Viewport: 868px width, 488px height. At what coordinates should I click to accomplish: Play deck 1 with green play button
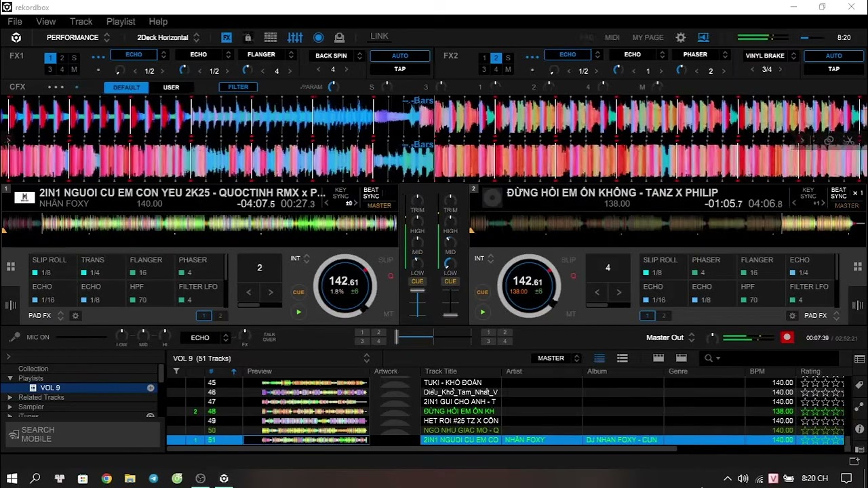298,312
